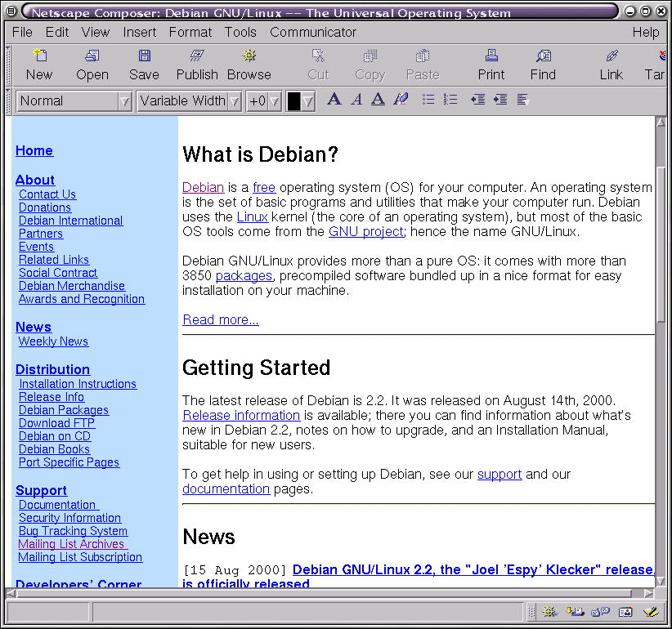Click the vertical scrollbar thumb
This screenshot has height=629, width=672.
click(661, 244)
